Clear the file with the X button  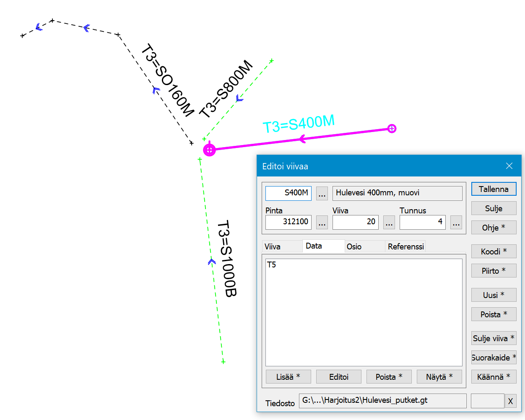tap(510, 401)
